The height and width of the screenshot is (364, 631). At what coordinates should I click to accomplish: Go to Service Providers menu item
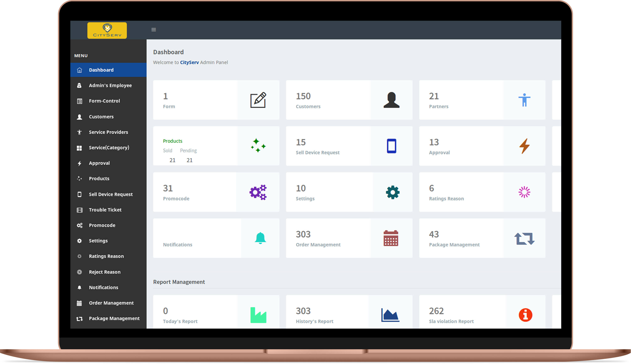pyautogui.click(x=108, y=132)
